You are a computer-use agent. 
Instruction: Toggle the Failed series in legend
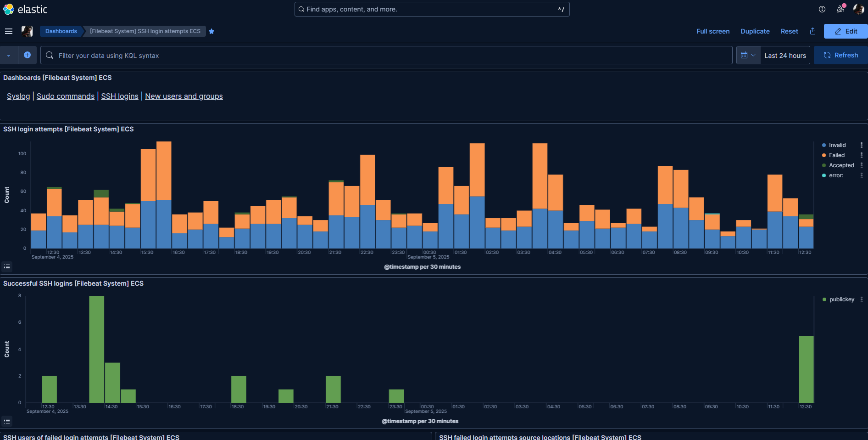click(x=836, y=155)
